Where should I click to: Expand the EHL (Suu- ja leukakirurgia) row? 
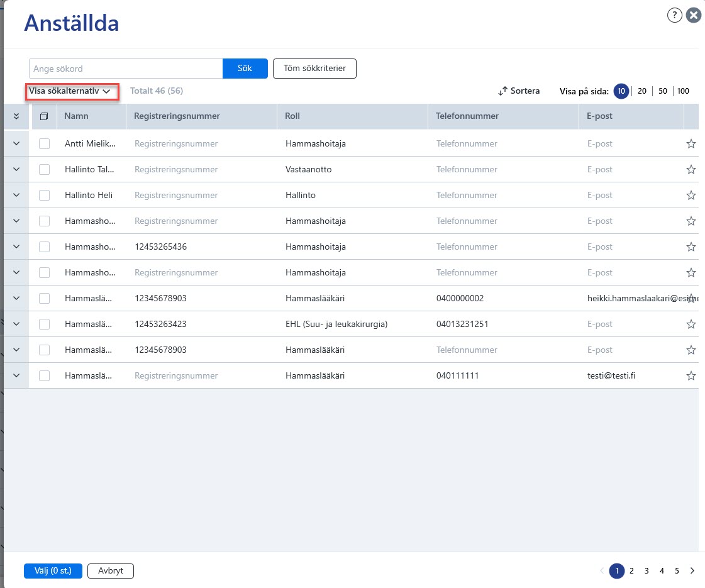(16, 324)
